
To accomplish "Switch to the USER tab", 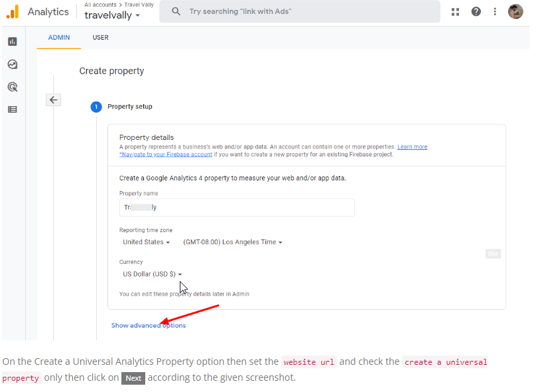I will pos(101,38).
